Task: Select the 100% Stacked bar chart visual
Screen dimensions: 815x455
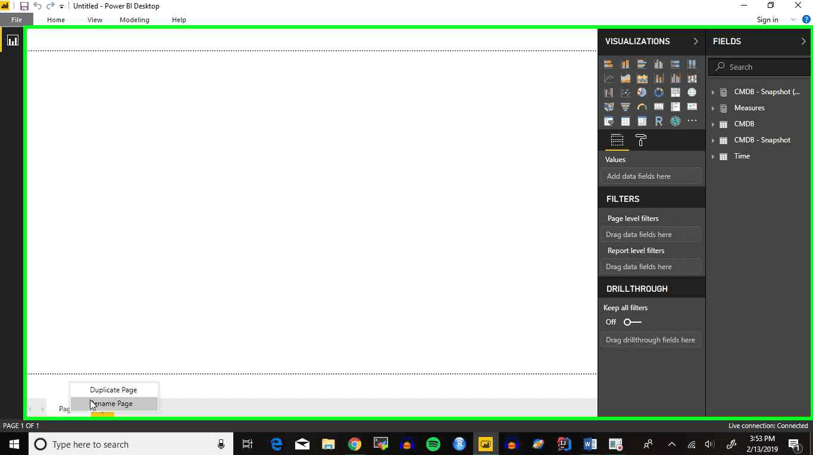Action: point(675,64)
